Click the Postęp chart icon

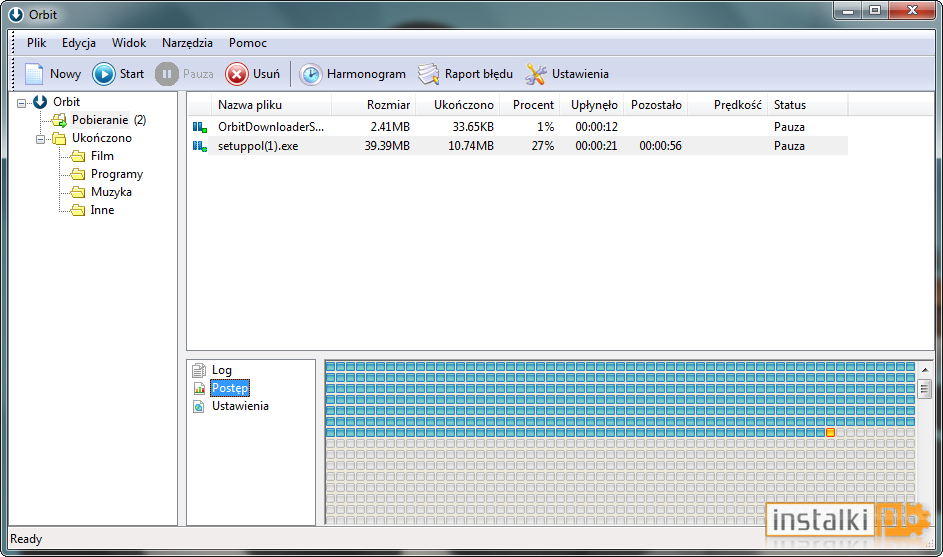tap(199, 389)
